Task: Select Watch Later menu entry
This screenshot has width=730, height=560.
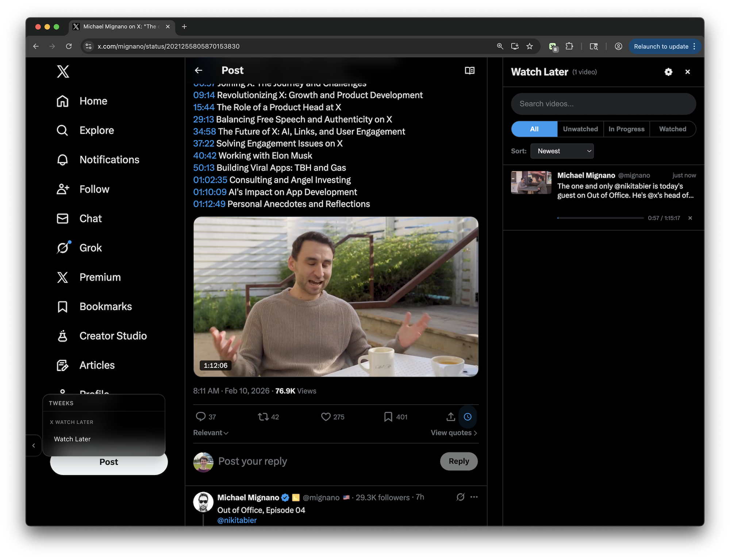Action: (72, 439)
